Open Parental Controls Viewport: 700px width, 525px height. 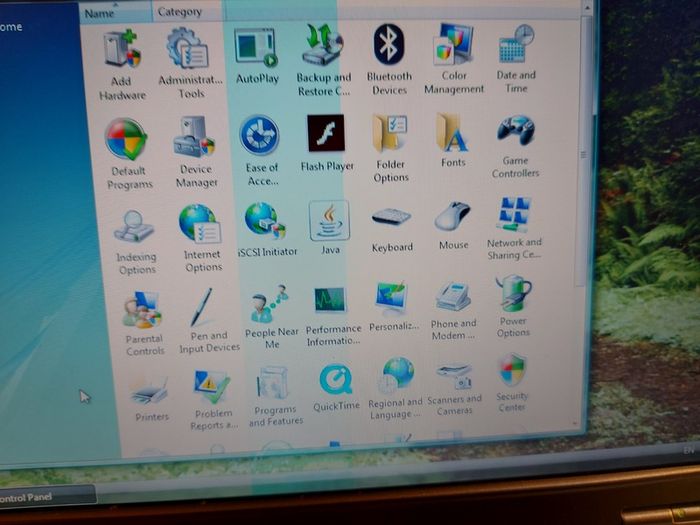click(144, 323)
